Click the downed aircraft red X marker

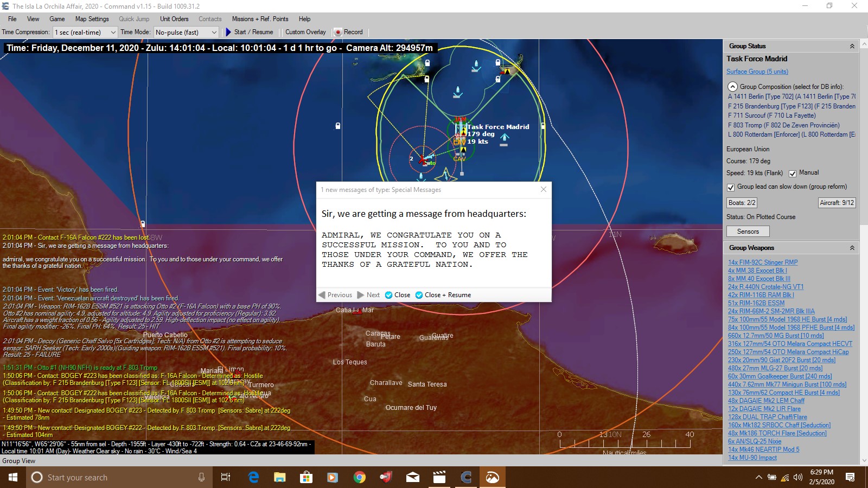422,159
